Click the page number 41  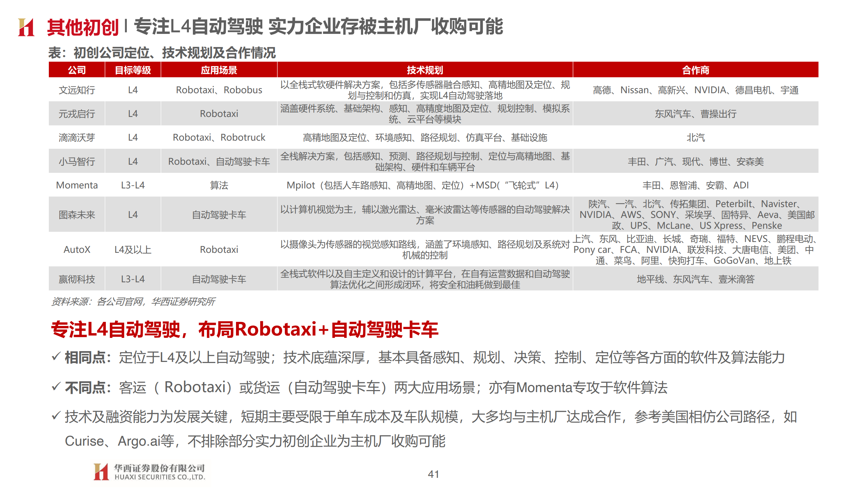click(x=433, y=474)
